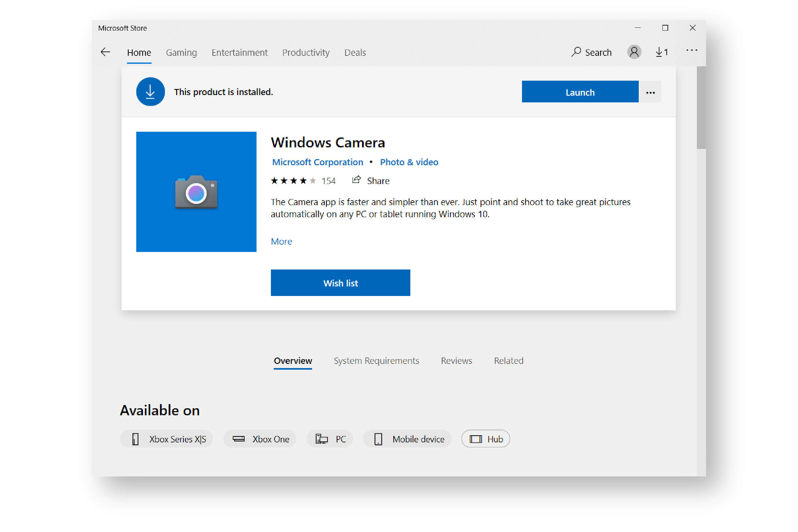Launch the Windows Camera app
This screenshot has height=532, width=798.
point(580,92)
